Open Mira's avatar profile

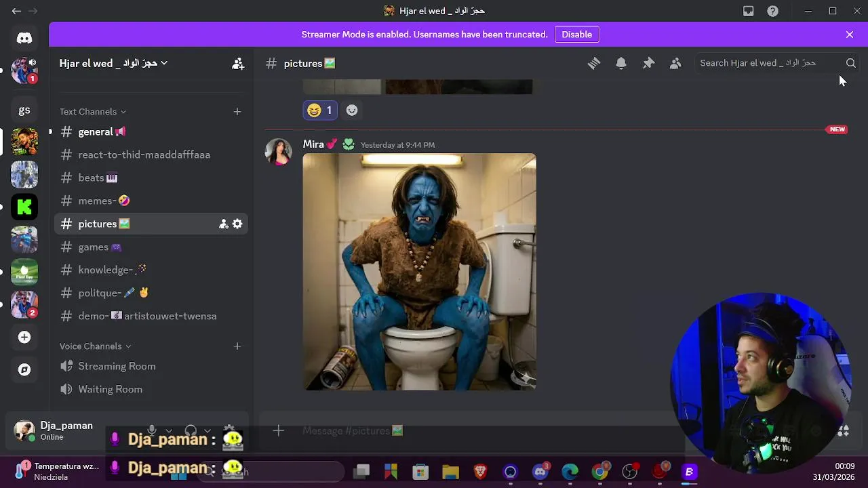[x=278, y=152]
